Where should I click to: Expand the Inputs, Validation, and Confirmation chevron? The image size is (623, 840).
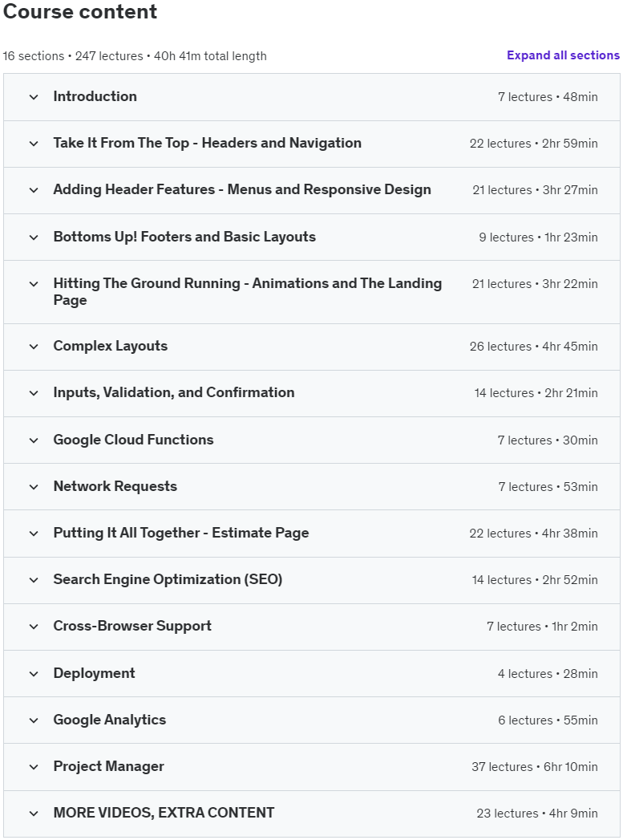click(x=34, y=393)
